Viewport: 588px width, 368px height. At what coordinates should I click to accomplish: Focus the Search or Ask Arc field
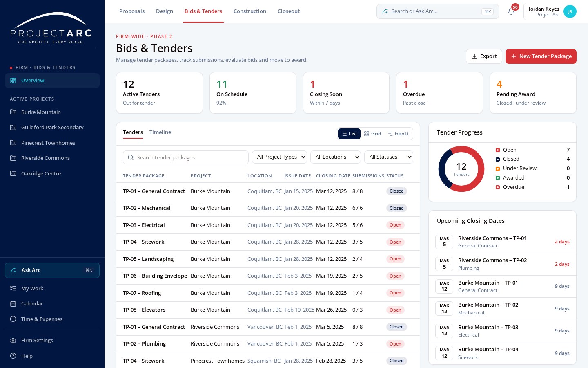pos(438,11)
